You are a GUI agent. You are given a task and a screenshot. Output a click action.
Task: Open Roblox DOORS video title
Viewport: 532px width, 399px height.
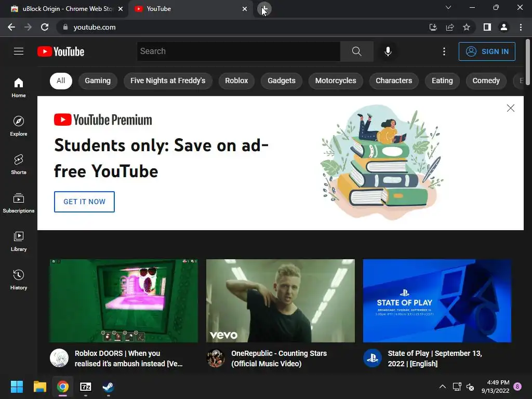[x=129, y=358]
